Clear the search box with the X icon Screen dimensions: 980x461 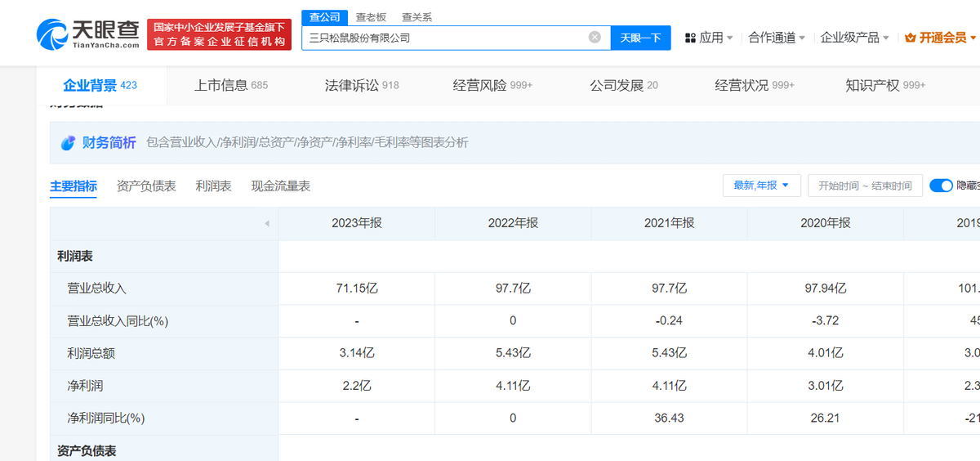click(x=595, y=37)
